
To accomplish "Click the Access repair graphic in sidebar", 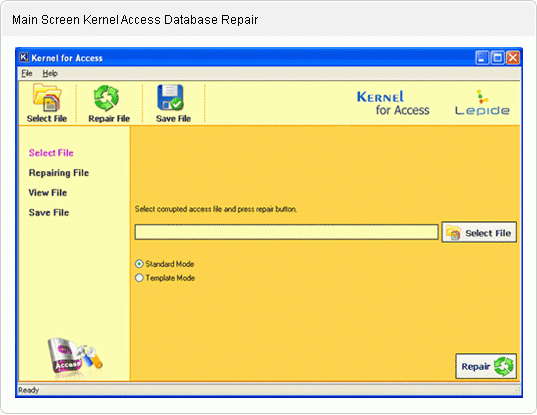I will point(74,356).
